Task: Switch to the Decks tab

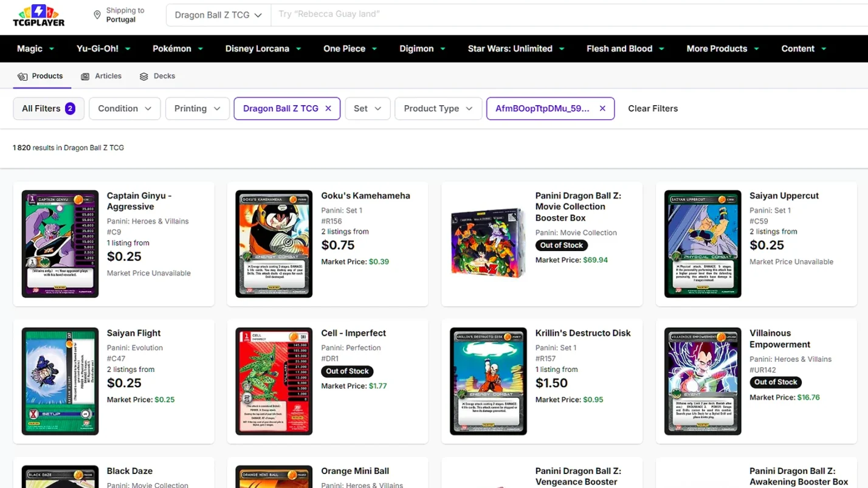Action: pos(157,77)
